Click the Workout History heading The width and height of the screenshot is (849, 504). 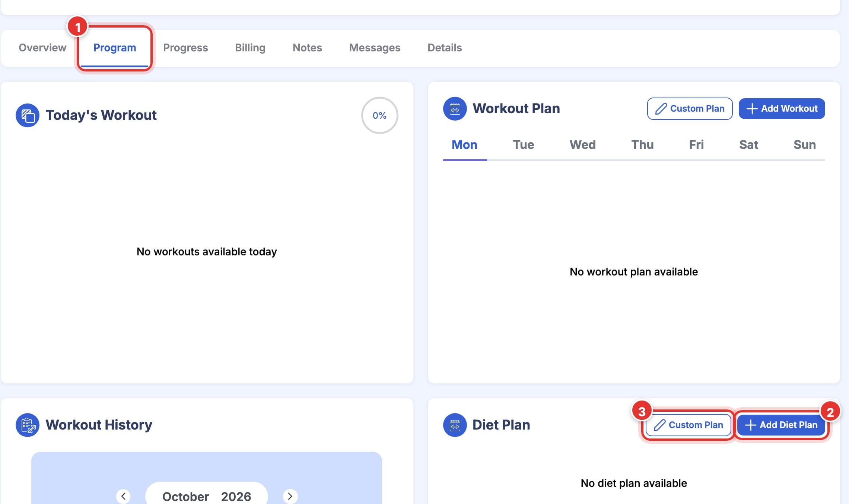99,425
